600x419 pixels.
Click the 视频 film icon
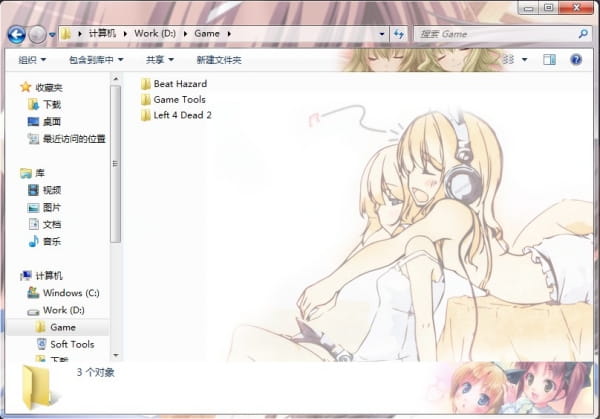point(34,190)
